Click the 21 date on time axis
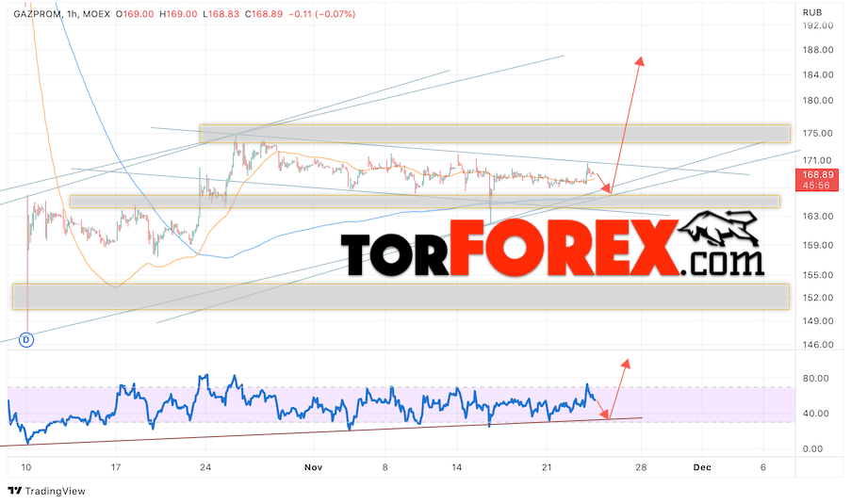Screen dimensions: 851x504 (547, 467)
